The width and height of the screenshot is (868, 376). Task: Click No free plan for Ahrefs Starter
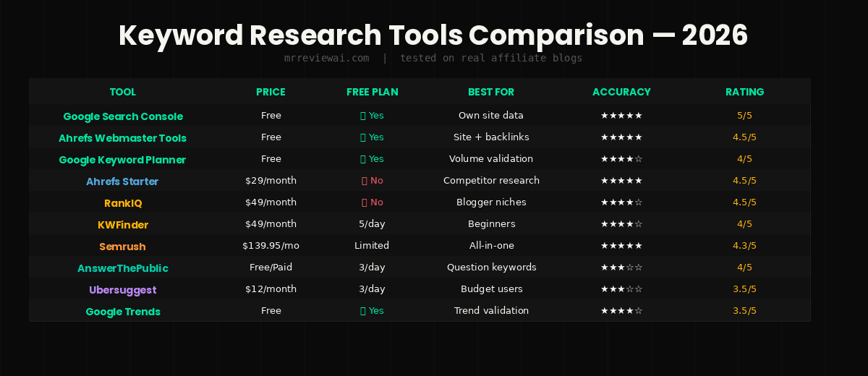[x=372, y=181]
